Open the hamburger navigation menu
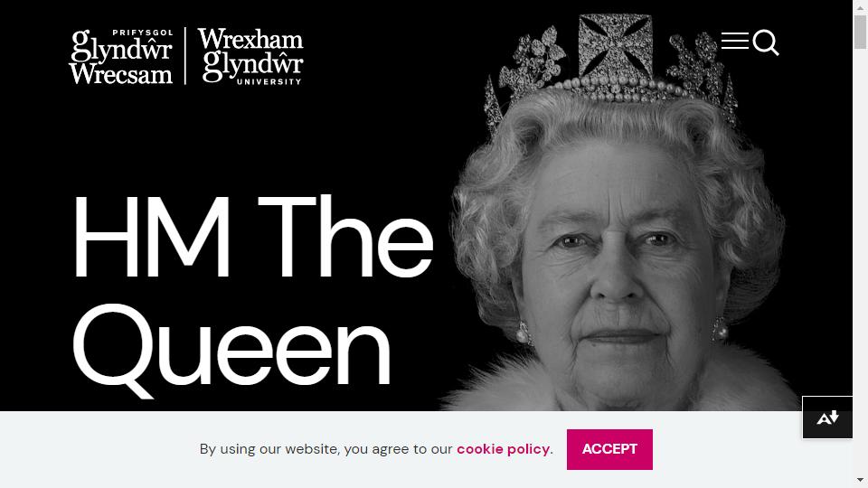Screen dimensions: 868x488 tap(734, 41)
